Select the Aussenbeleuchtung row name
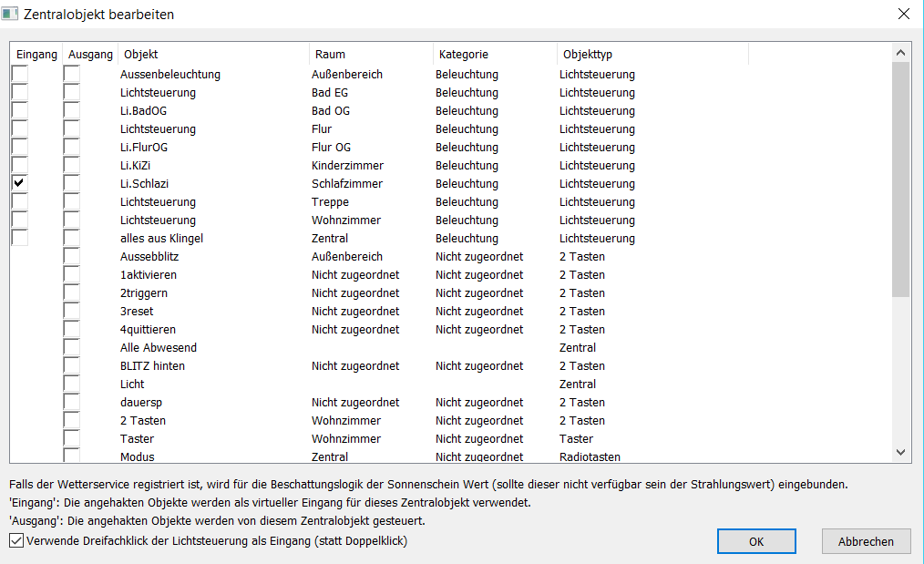This screenshot has width=924, height=564. (x=170, y=74)
